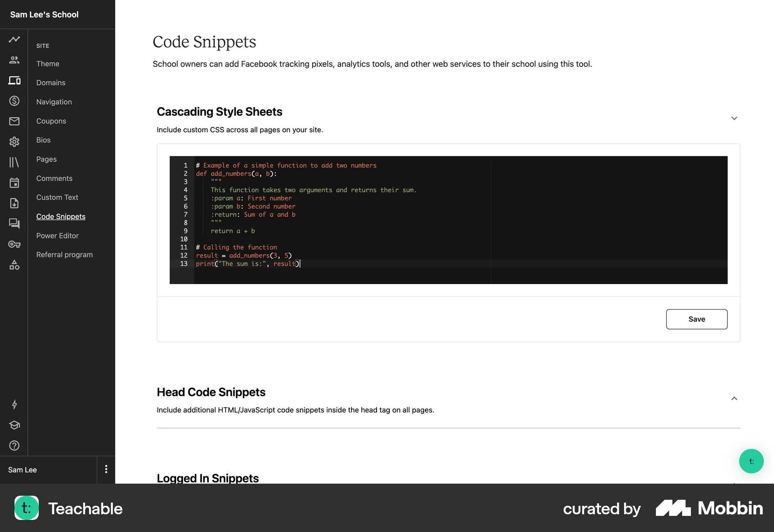Click the site devices icon
Image resolution: width=774 pixels, height=532 pixels.
pos(15,81)
